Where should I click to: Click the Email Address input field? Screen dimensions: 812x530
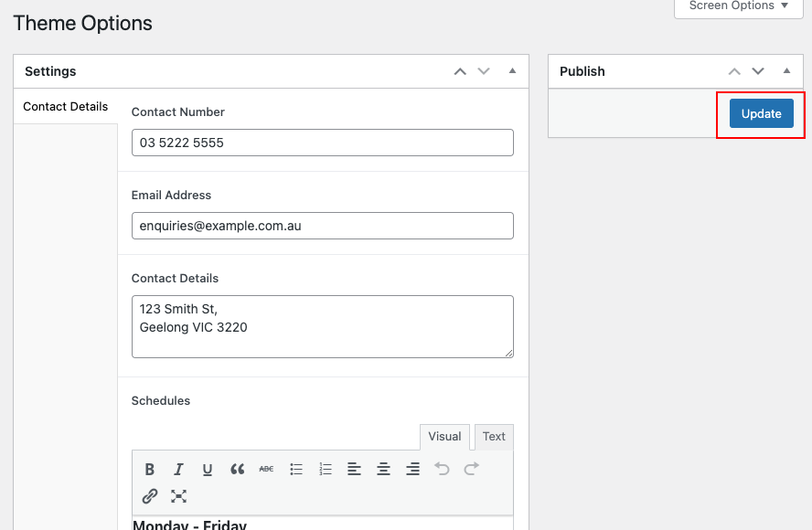pos(322,226)
